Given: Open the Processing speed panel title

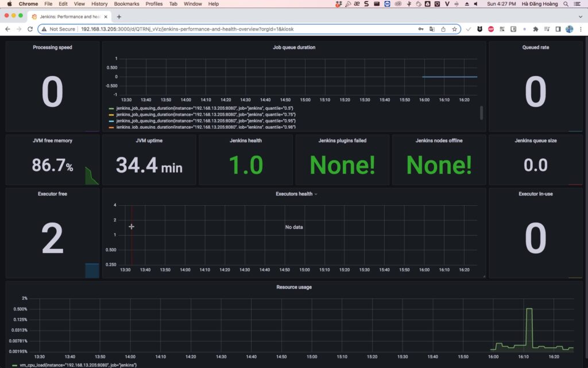Looking at the screenshot, I should [x=52, y=47].
